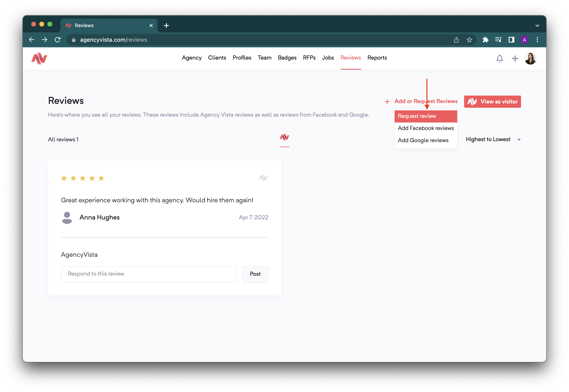
Task: Navigate to Badges
Action: (287, 58)
